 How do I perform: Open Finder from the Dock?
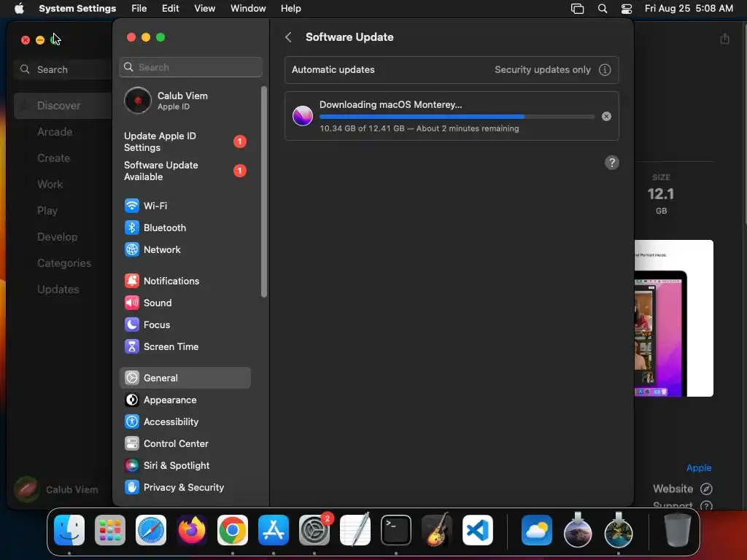(69, 530)
